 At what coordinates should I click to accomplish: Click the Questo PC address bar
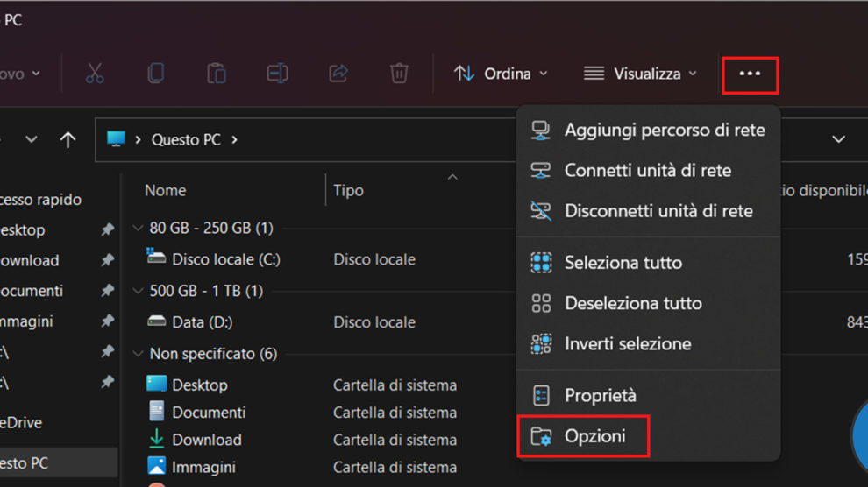pos(438,139)
